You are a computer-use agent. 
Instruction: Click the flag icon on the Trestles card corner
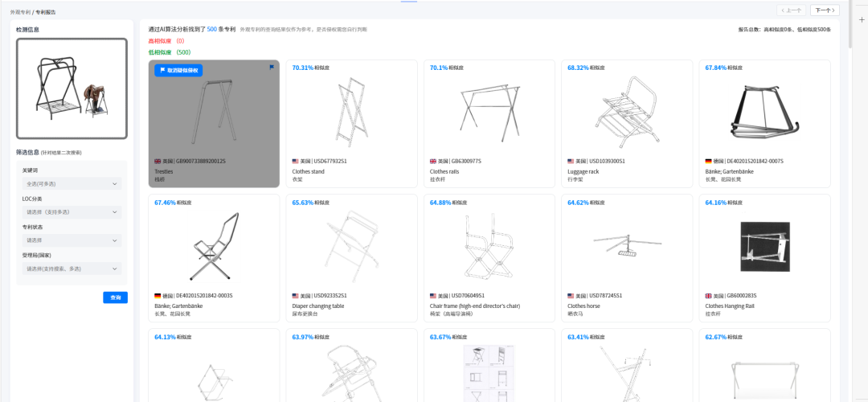pyautogui.click(x=272, y=68)
